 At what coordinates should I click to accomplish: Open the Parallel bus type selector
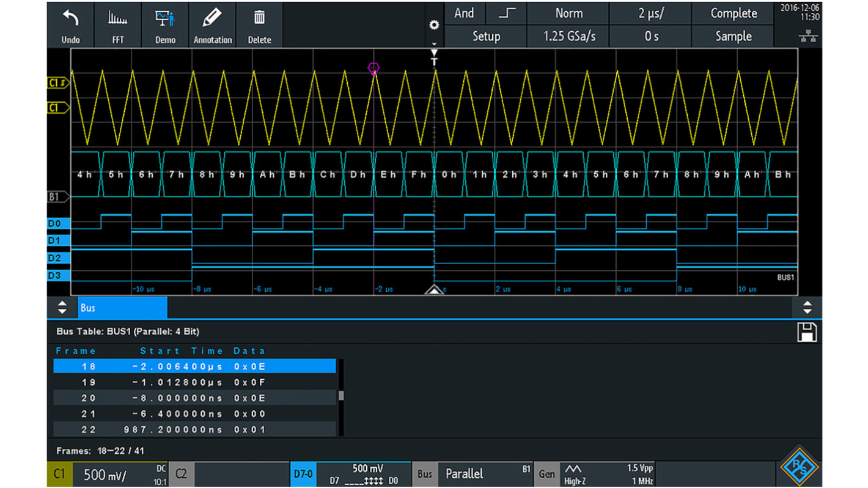pos(464,474)
